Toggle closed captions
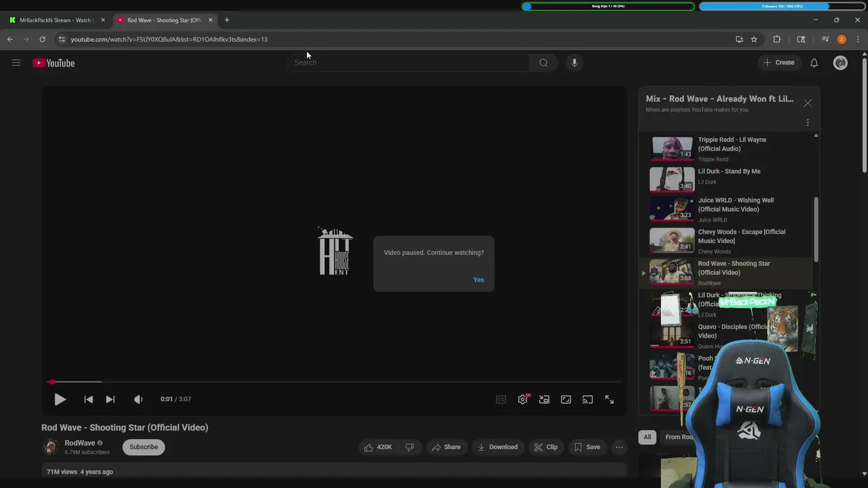Viewport: 868px width, 488px height. pos(500,399)
